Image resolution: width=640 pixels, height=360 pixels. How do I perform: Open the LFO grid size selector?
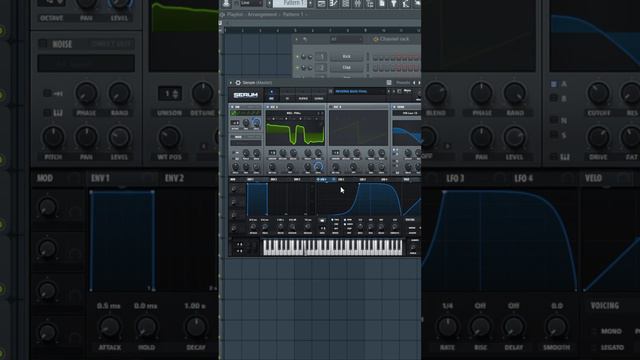[x=323, y=228]
